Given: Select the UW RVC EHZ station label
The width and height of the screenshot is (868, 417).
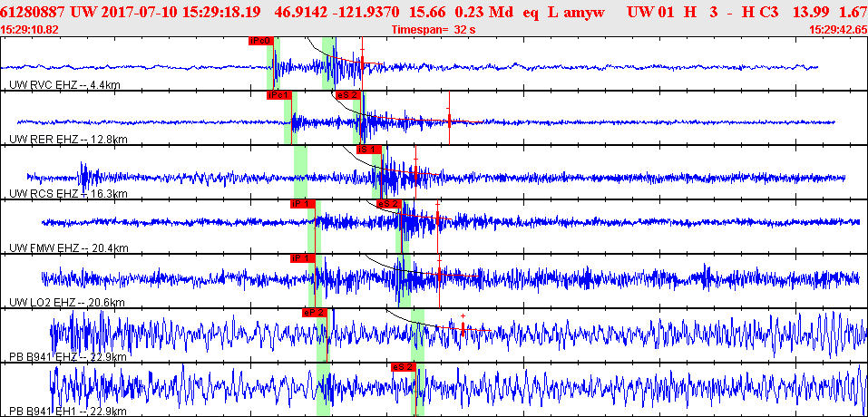Looking at the screenshot, I should point(63,85).
